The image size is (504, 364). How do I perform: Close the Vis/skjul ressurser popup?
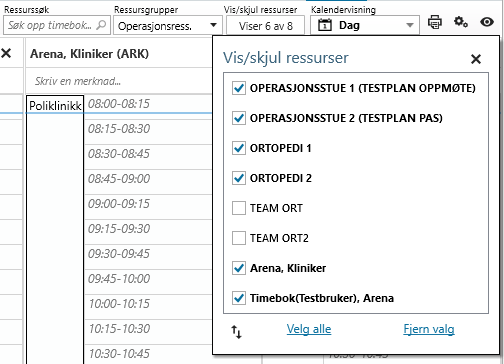(476, 59)
